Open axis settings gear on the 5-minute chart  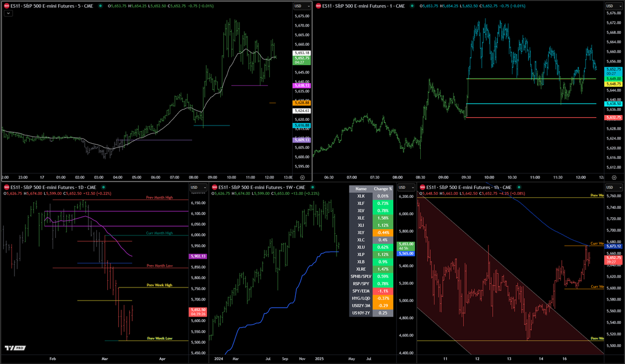(x=302, y=178)
